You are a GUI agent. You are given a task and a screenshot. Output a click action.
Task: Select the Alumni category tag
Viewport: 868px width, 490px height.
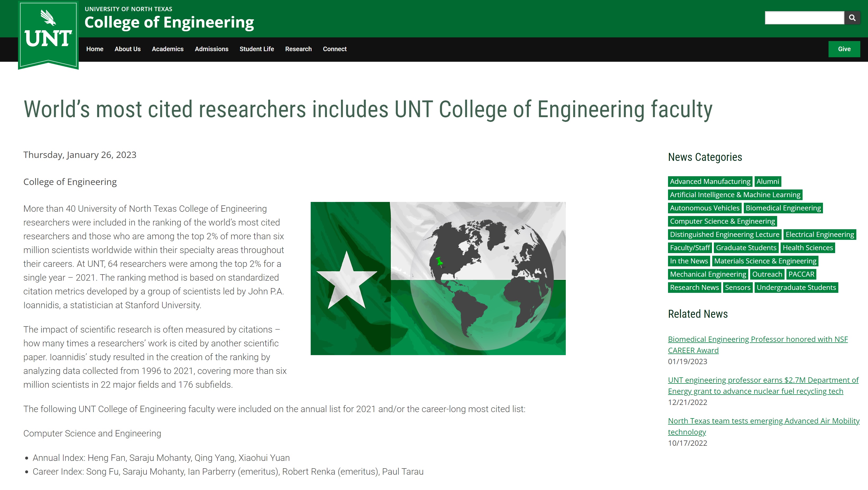click(x=768, y=182)
